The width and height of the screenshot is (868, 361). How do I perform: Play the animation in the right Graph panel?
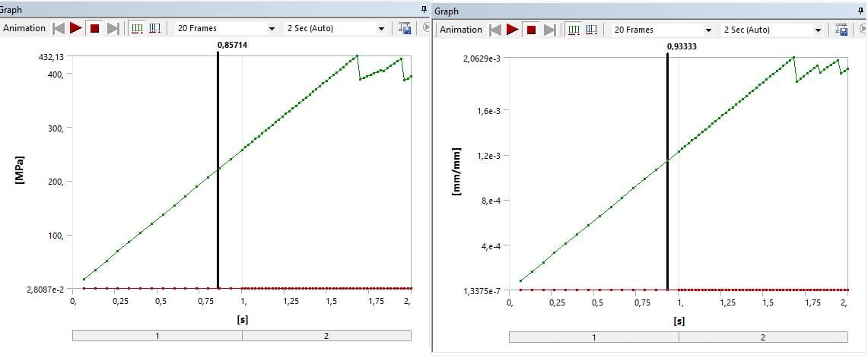click(x=513, y=30)
